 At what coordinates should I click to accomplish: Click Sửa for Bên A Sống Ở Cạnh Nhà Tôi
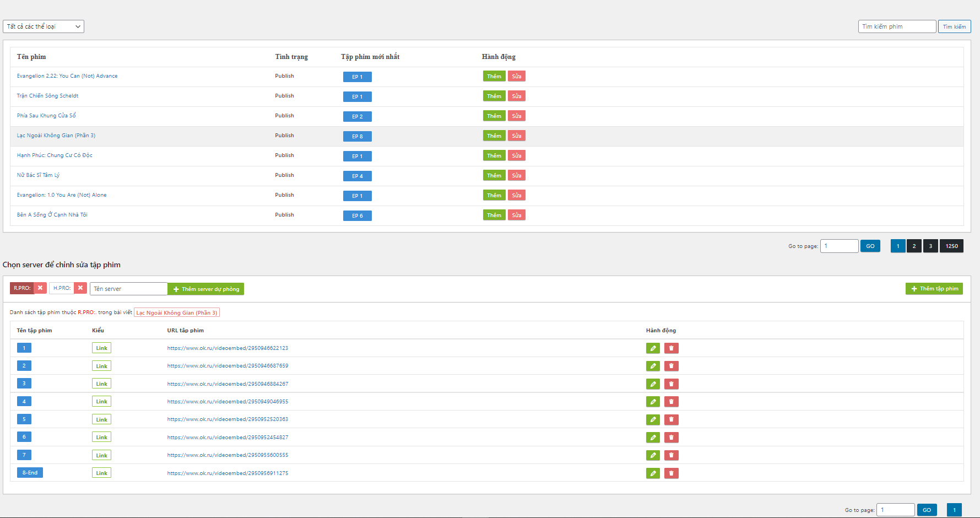coord(517,215)
